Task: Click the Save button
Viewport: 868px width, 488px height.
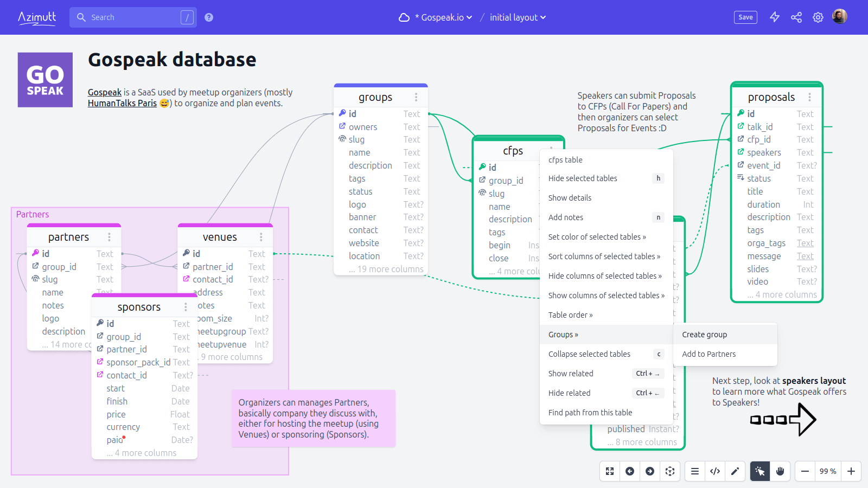Action: click(745, 17)
